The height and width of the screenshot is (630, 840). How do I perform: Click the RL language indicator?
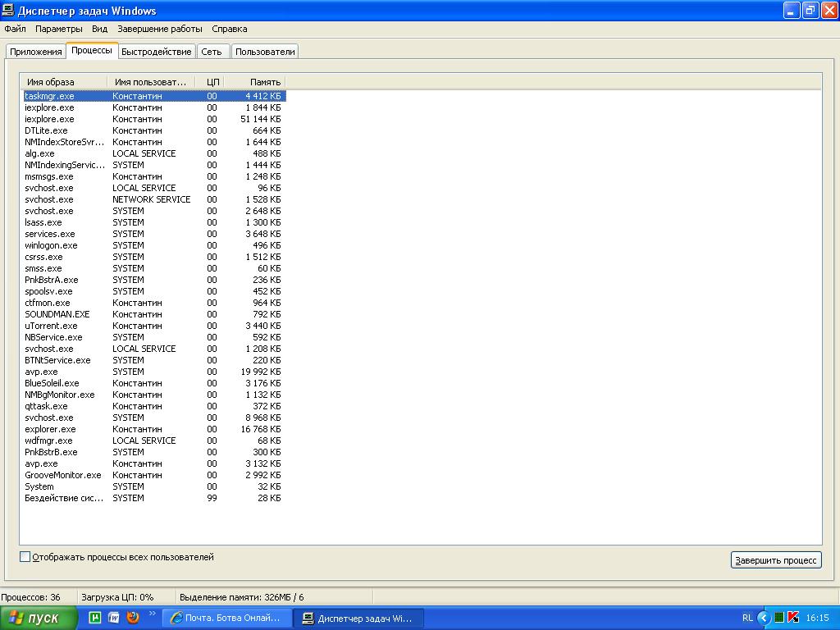pos(747,618)
